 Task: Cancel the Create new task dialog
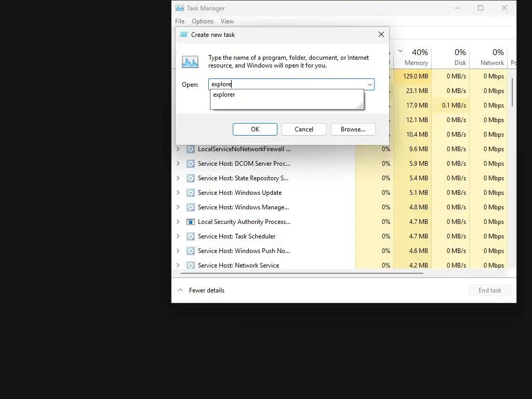click(303, 129)
